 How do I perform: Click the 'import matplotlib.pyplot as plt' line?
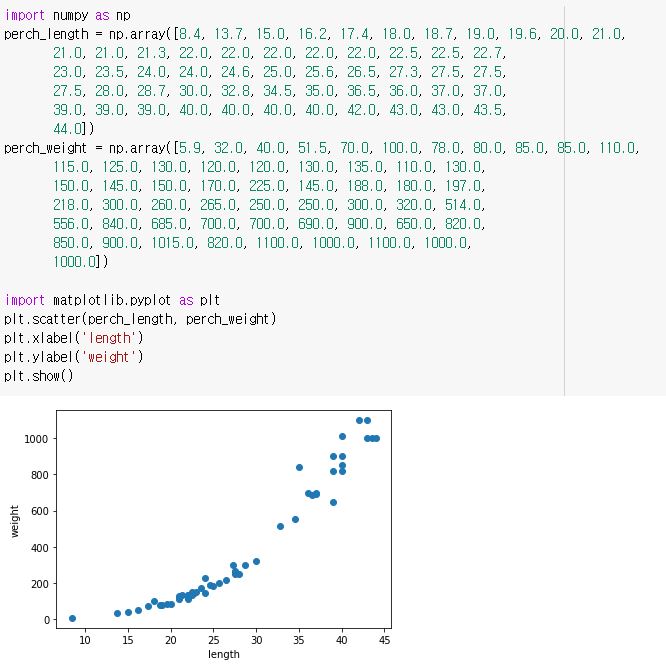click(112, 300)
